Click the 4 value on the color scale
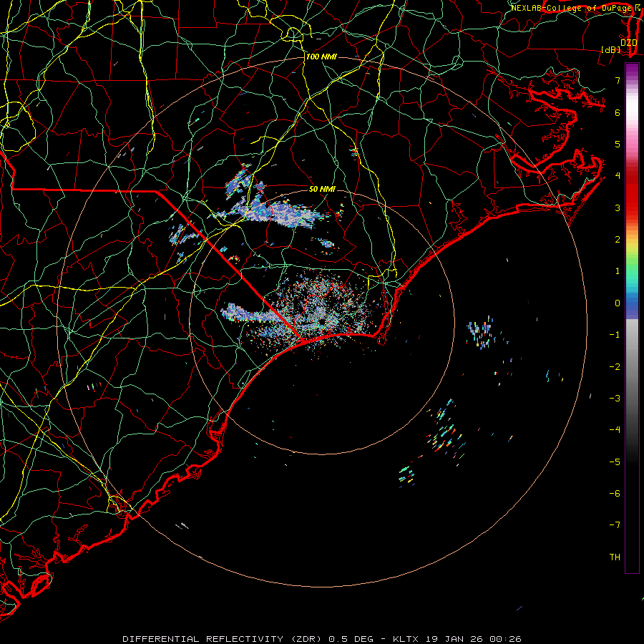This screenshot has height=644, width=644. pos(618,176)
